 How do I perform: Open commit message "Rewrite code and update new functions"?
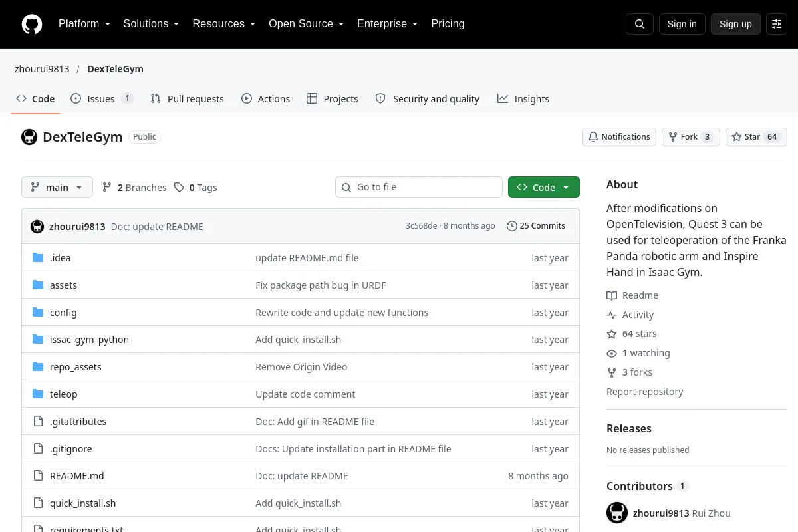[x=342, y=313]
